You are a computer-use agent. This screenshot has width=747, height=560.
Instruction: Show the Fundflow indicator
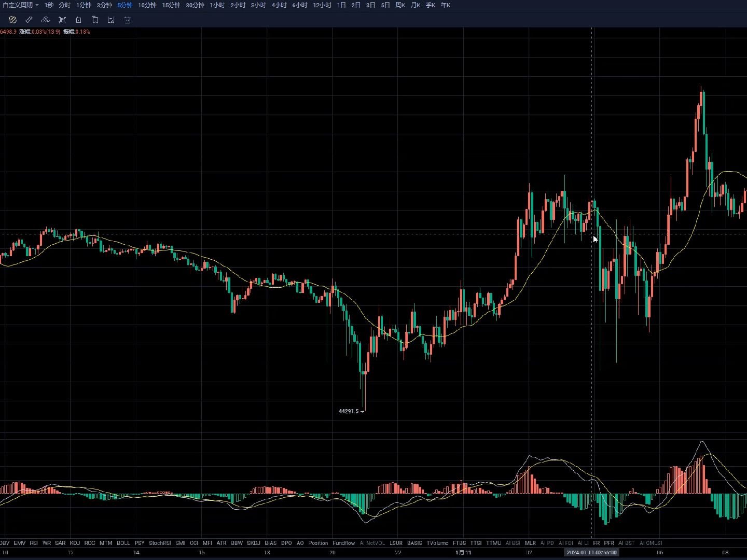(x=344, y=543)
